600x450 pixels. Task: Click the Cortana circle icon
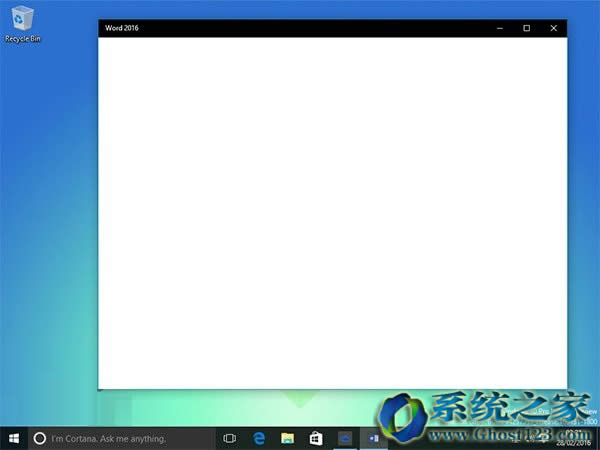pos(40,438)
